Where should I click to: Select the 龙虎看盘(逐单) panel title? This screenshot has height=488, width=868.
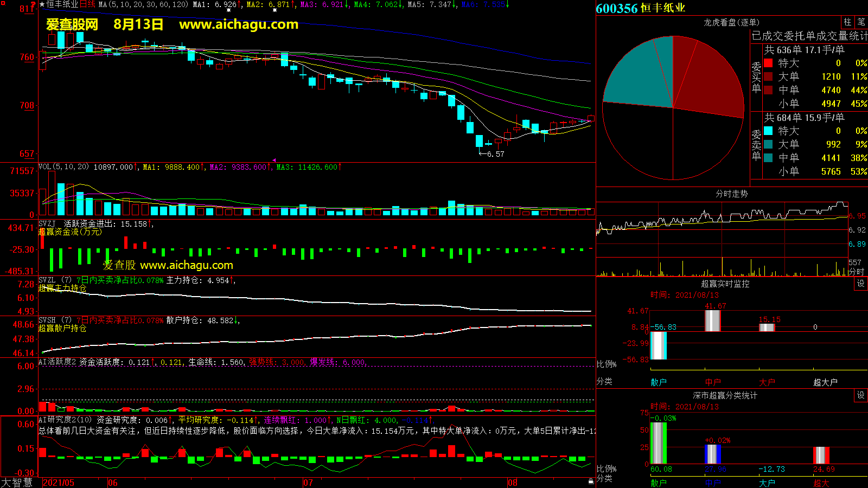click(x=731, y=22)
